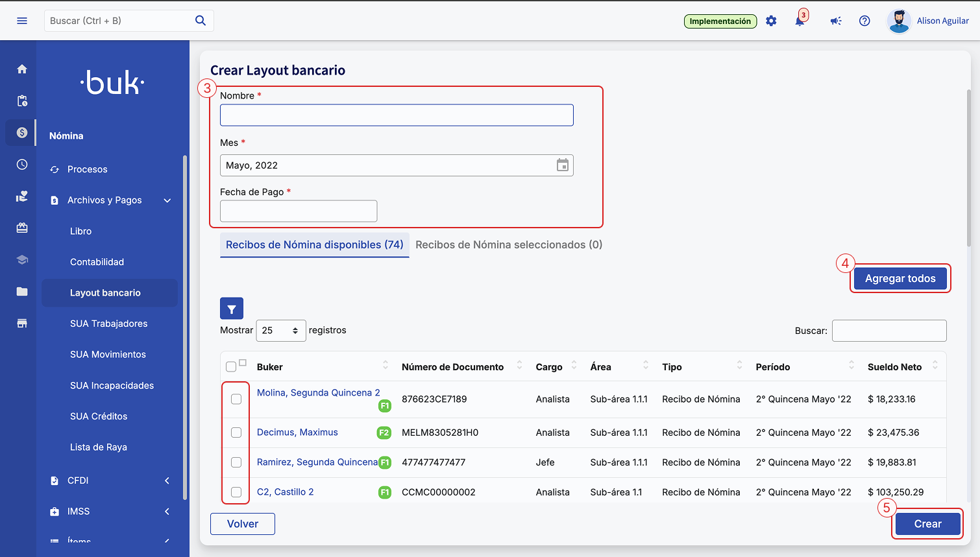Open Contabilidad in sidebar menu

pos(97,262)
